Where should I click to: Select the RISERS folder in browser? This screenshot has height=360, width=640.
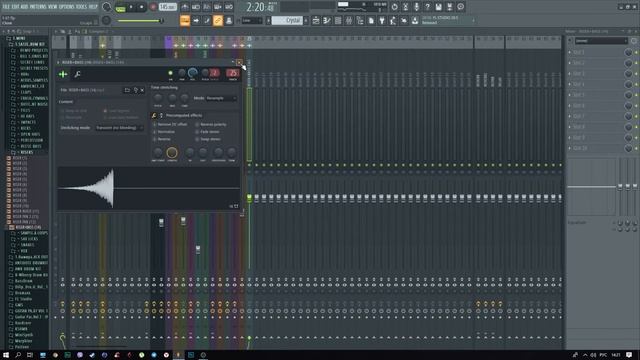coord(27,152)
